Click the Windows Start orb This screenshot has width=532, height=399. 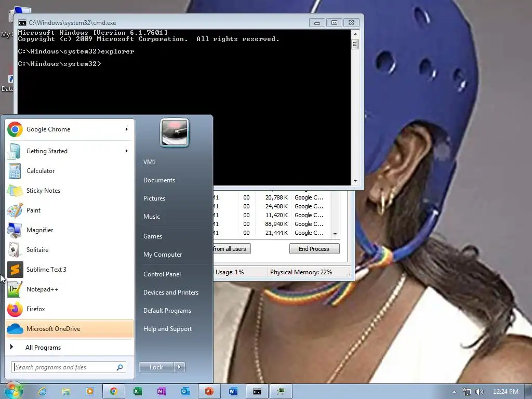[x=14, y=391]
